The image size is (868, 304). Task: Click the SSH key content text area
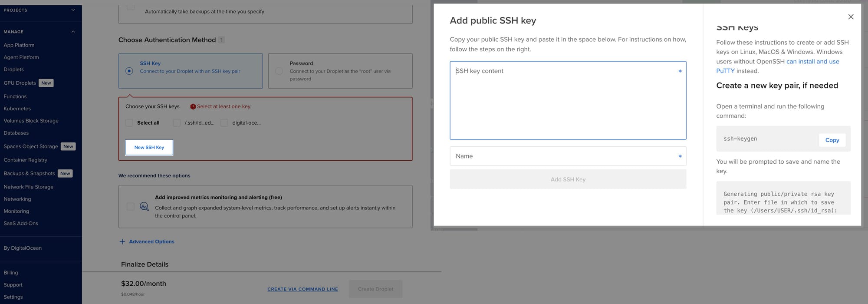[568, 100]
